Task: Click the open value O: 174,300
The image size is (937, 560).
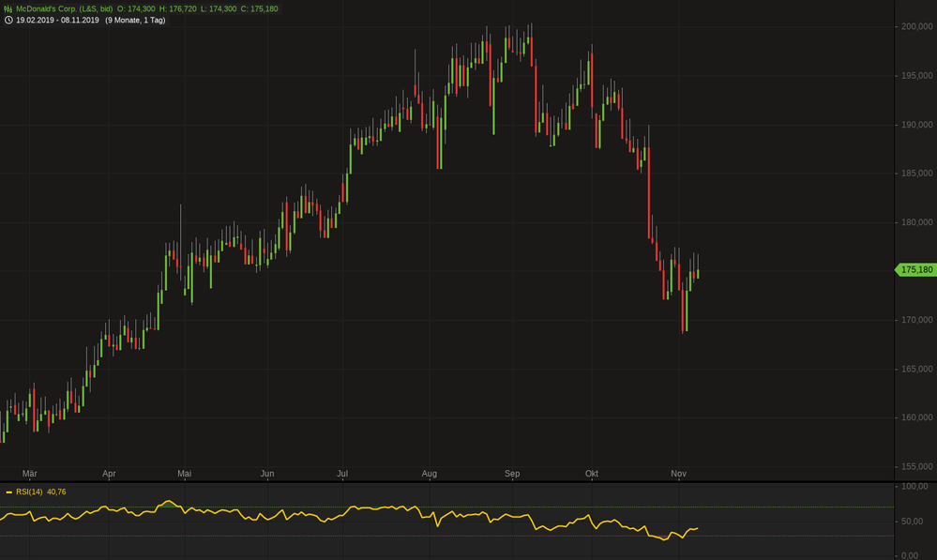Action: [x=134, y=8]
